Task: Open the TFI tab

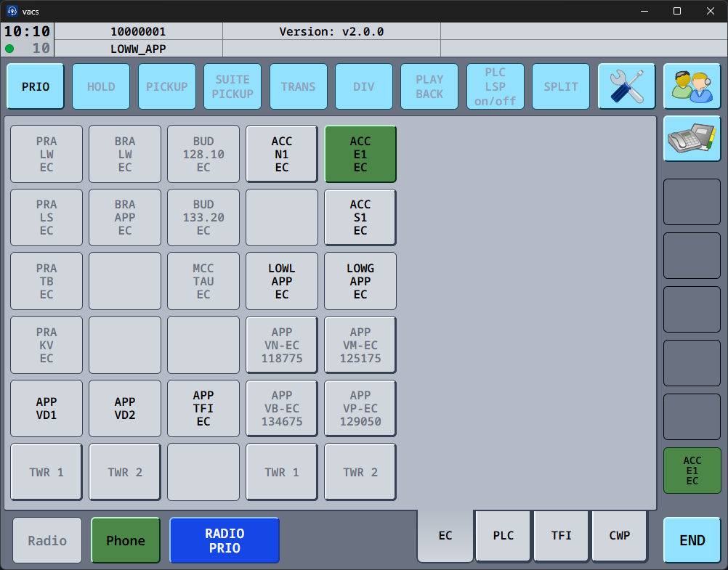Action: click(x=562, y=536)
